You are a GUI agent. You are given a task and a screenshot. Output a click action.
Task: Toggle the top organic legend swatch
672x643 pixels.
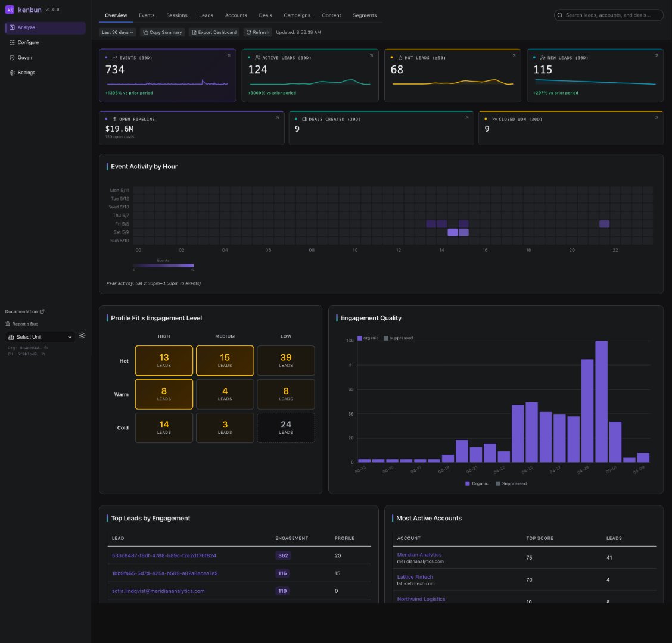360,338
